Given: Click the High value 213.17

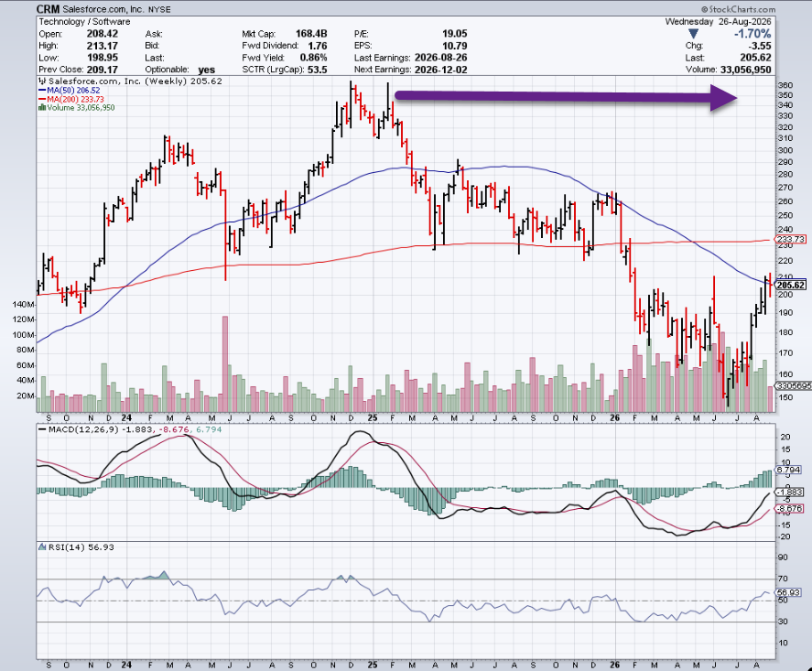Looking at the screenshot, I should [x=102, y=46].
